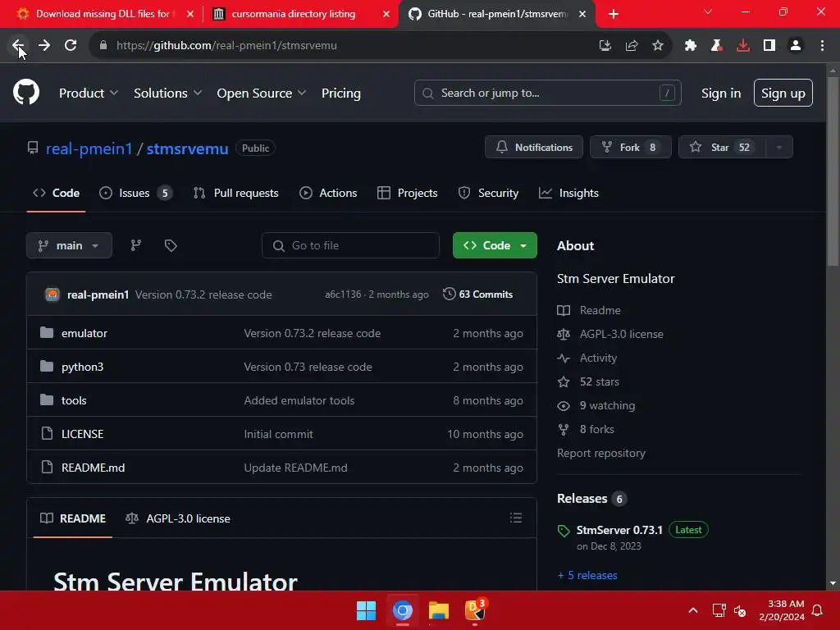Image resolution: width=840 pixels, height=630 pixels.
Task: Click the share page icon in address bar
Action: point(632,46)
